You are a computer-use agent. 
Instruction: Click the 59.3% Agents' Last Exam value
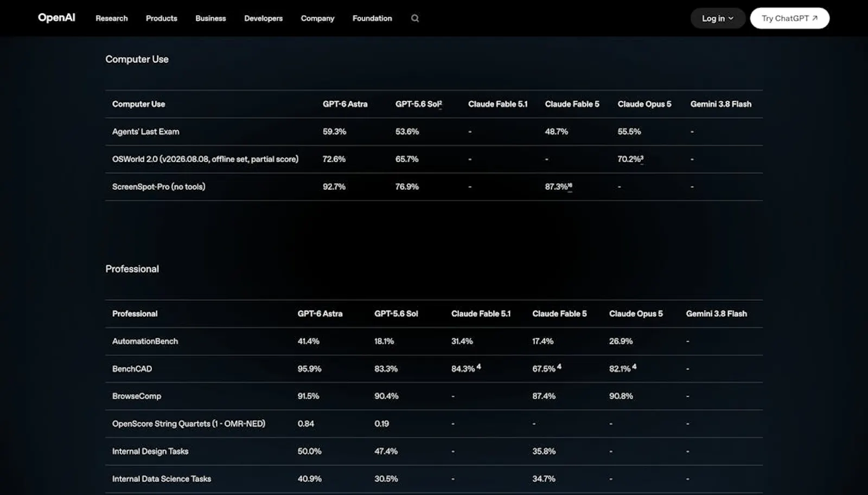334,132
